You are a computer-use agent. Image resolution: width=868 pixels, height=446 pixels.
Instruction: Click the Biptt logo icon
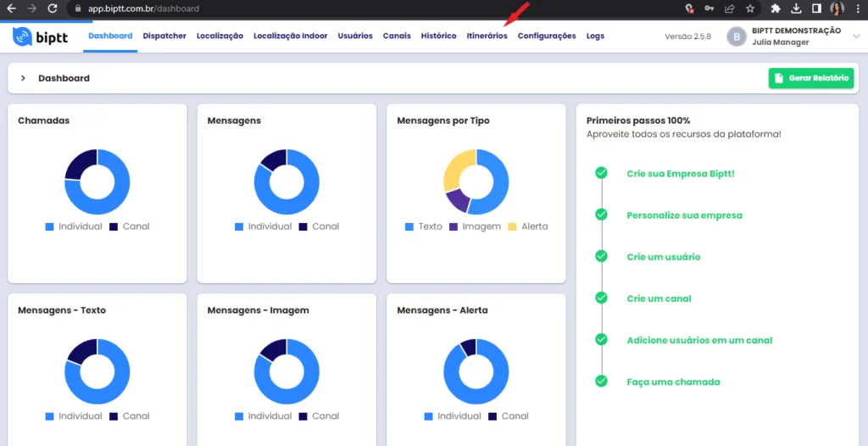coord(23,36)
